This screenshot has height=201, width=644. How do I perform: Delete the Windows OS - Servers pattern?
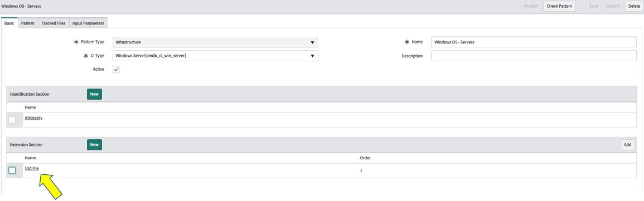(634, 6)
